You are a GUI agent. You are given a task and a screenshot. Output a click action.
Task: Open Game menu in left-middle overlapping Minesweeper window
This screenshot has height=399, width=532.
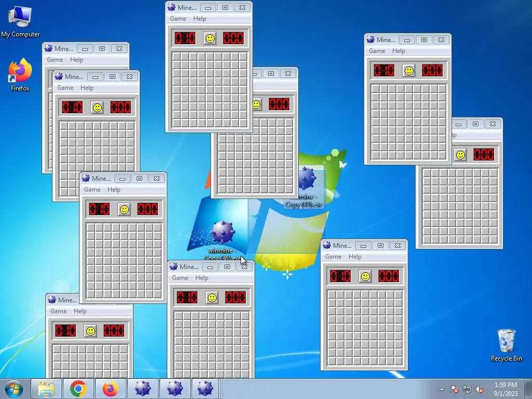click(x=92, y=190)
